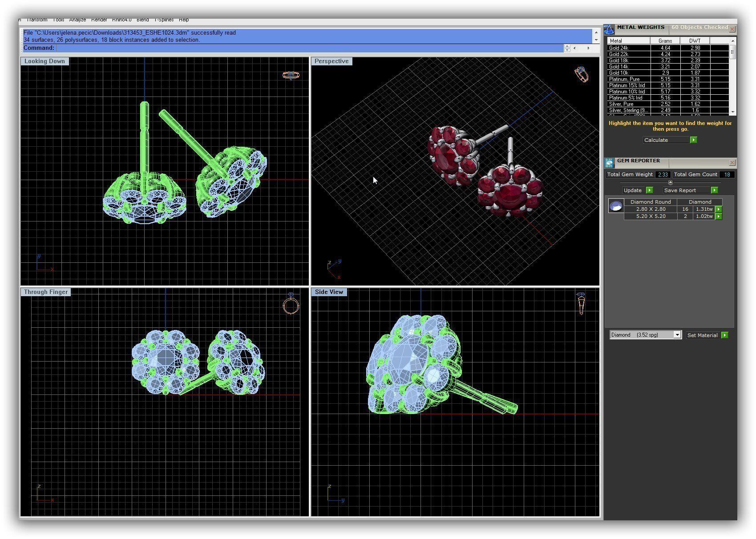Image resolution: width=756 pixels, height=539 pixels.
Task: Collapse the Gem Reporter totals with the round arrow
Action: click(x=670, y=182)
